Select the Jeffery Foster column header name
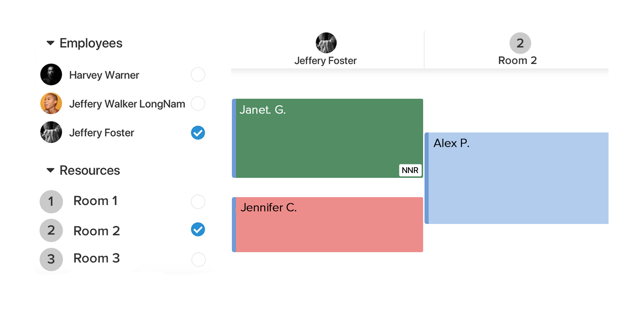This screenshot has width=644, height=322. [x=325, y=61]
